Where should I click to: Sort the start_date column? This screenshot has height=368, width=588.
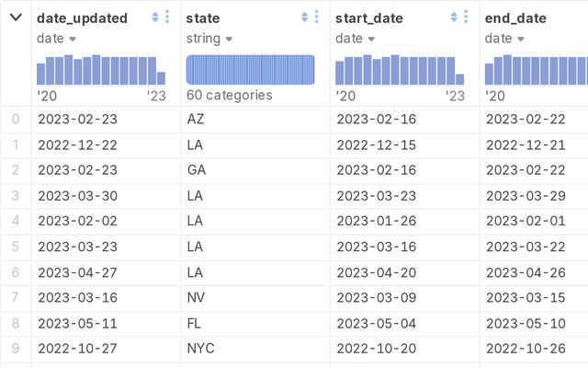[x=455, y=17]
